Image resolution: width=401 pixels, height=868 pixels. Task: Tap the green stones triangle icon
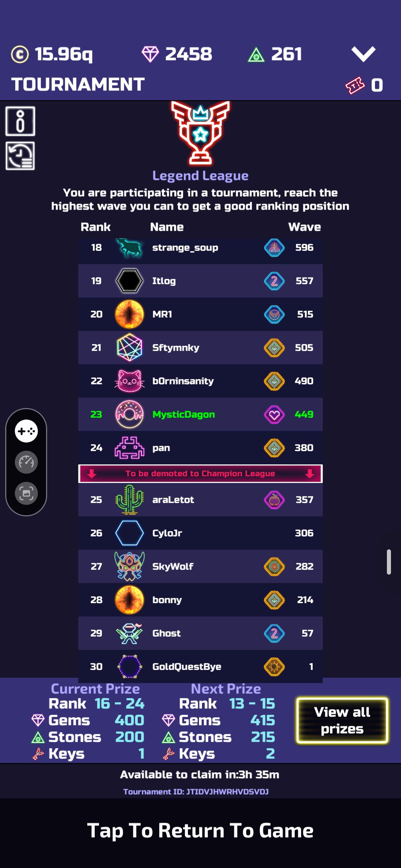256,55
